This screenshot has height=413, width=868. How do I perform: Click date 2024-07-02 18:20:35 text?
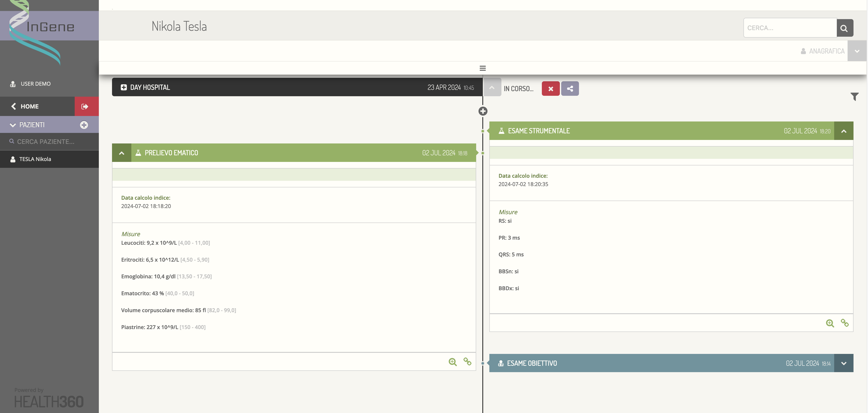(523, 184)
